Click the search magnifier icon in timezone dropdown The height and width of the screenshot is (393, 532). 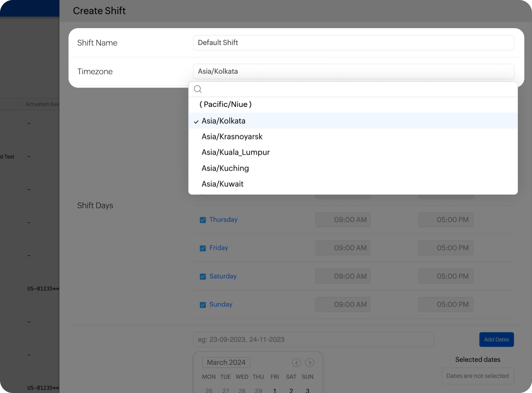coord(198,89)
